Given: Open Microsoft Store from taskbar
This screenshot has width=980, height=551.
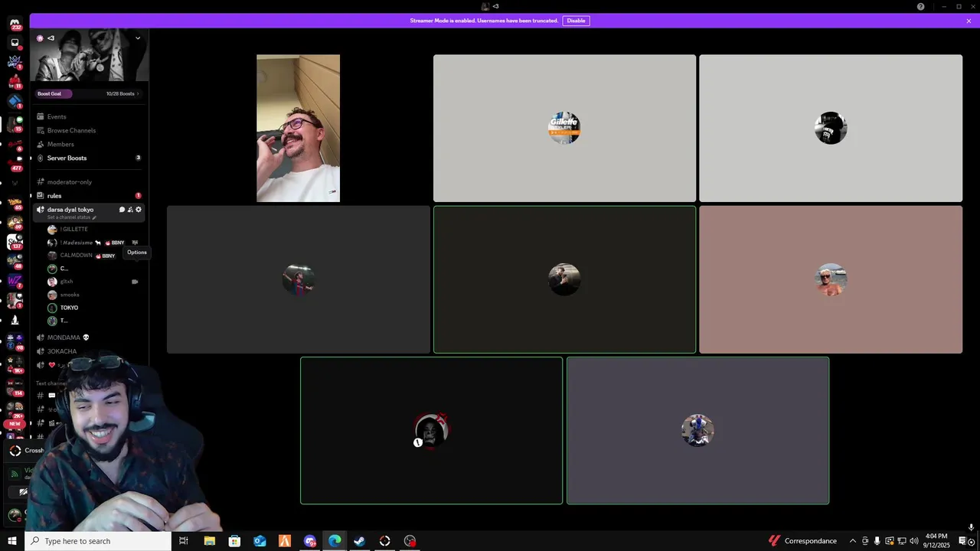Looking at the screenshot, I should point(234,541).
